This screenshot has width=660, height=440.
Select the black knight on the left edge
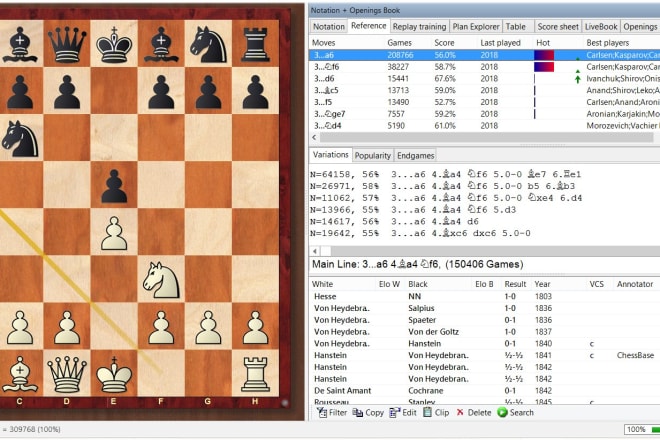coord(20,139)
